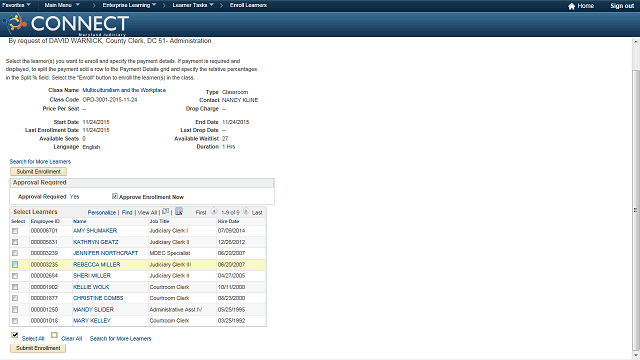Open grid in new window icon
This screenshot has height=360, width=640.
point(165,211)
